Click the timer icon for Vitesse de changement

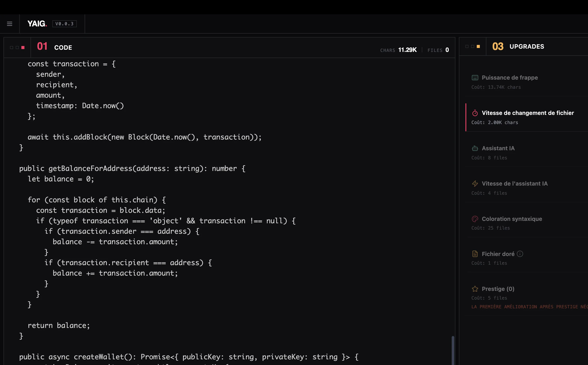tap(475, 113)
